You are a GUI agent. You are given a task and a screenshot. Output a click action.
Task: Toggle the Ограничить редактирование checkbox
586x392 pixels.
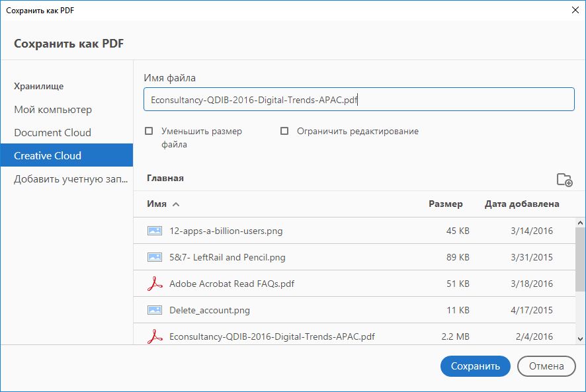[284, 132]
